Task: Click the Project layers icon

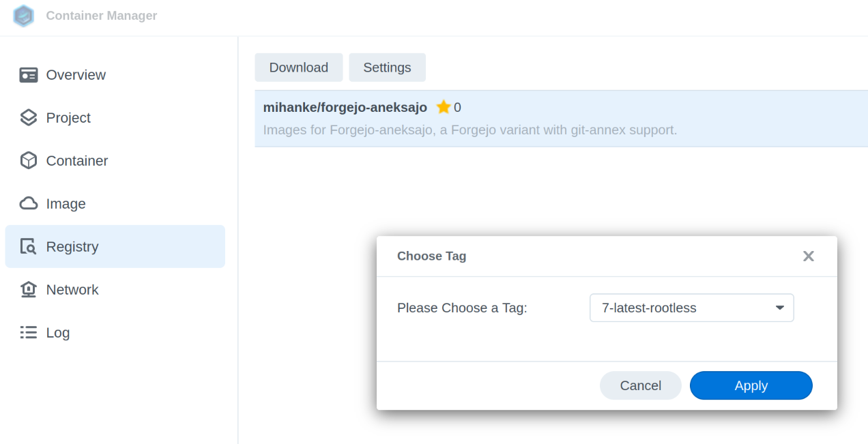Action: point(28,118)
